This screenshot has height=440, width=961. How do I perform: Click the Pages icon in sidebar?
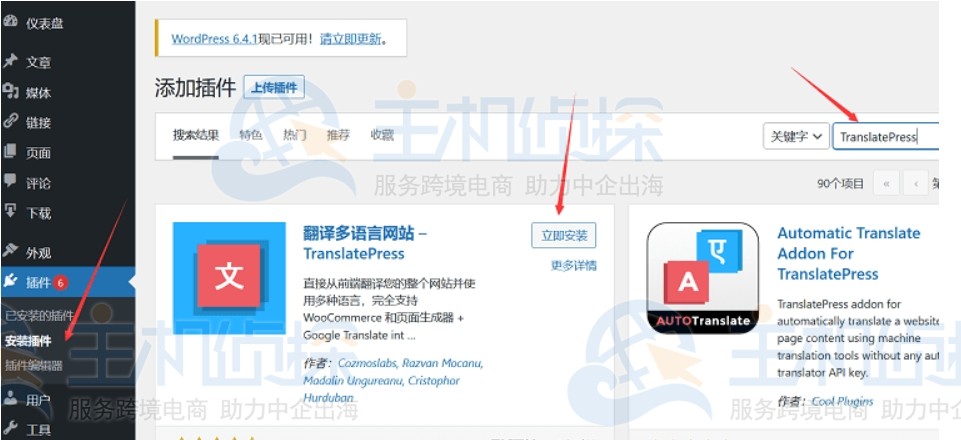click(10, 151)
